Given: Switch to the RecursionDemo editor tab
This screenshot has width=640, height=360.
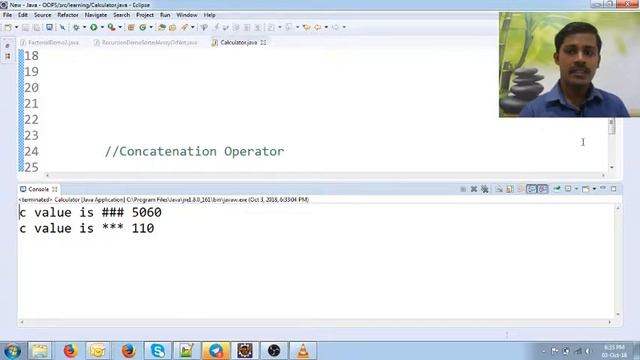Looking at the screenshot, I should 145,42.
